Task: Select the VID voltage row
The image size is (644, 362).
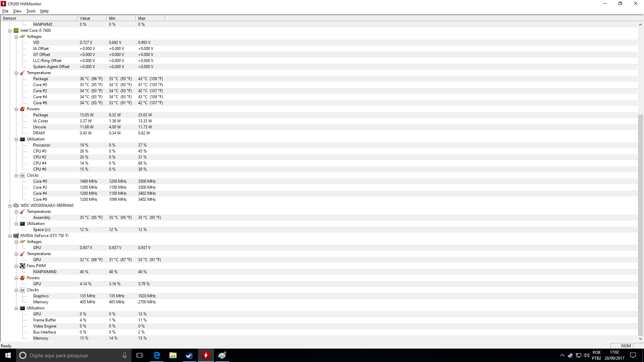Action: (319, 43)
